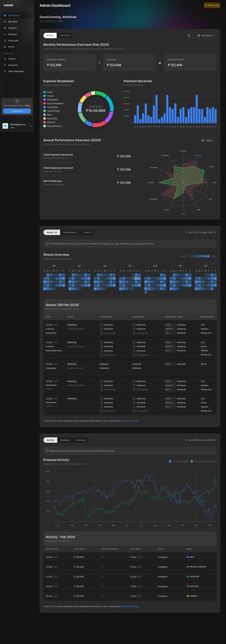
Task: Switch to the PROJECTED tab
Action: coord(65,36)
